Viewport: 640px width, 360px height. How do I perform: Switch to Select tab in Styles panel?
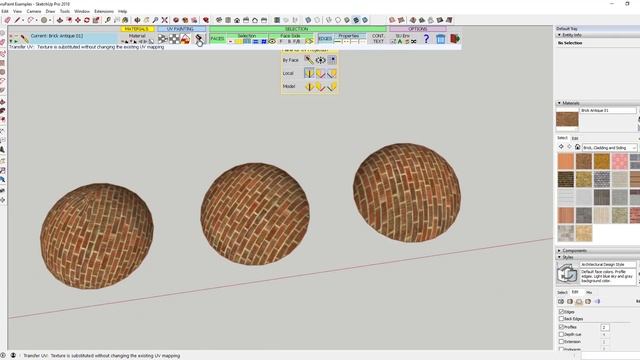pos(562,292)
